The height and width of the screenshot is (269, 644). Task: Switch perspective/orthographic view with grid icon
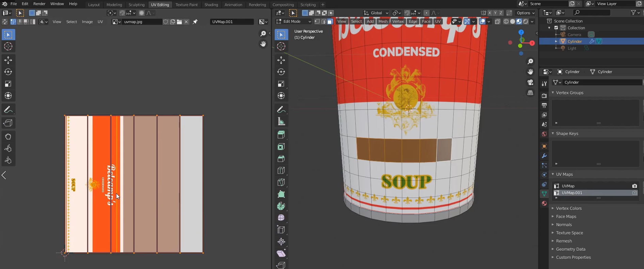[530, 93]
